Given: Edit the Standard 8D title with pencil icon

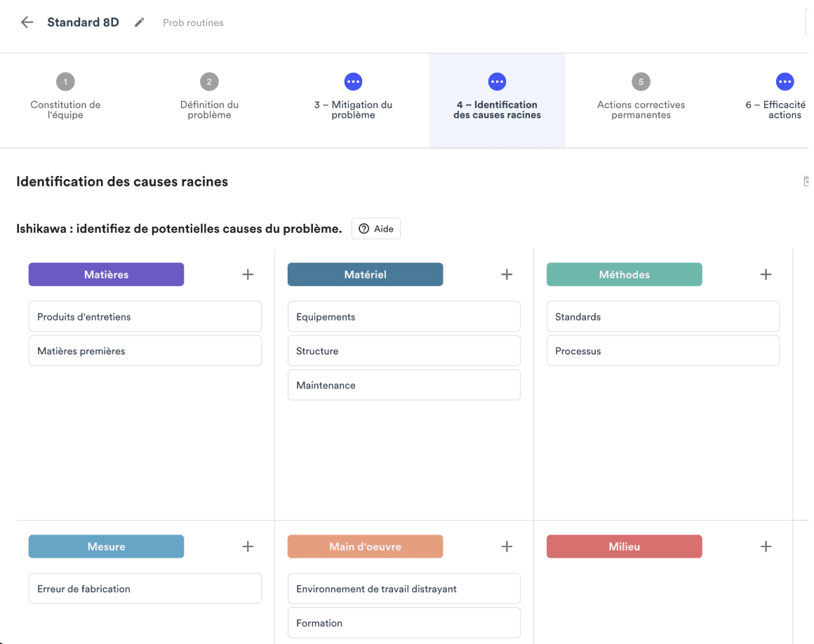Looking at the screenshot, I should pyautogui.click(x=139, y=22).
